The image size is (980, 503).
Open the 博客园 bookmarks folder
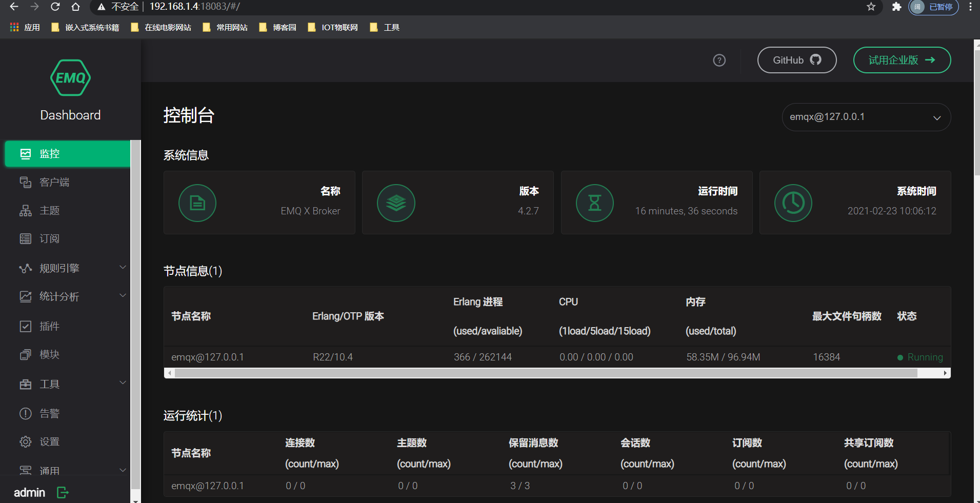tap(277, 27)
